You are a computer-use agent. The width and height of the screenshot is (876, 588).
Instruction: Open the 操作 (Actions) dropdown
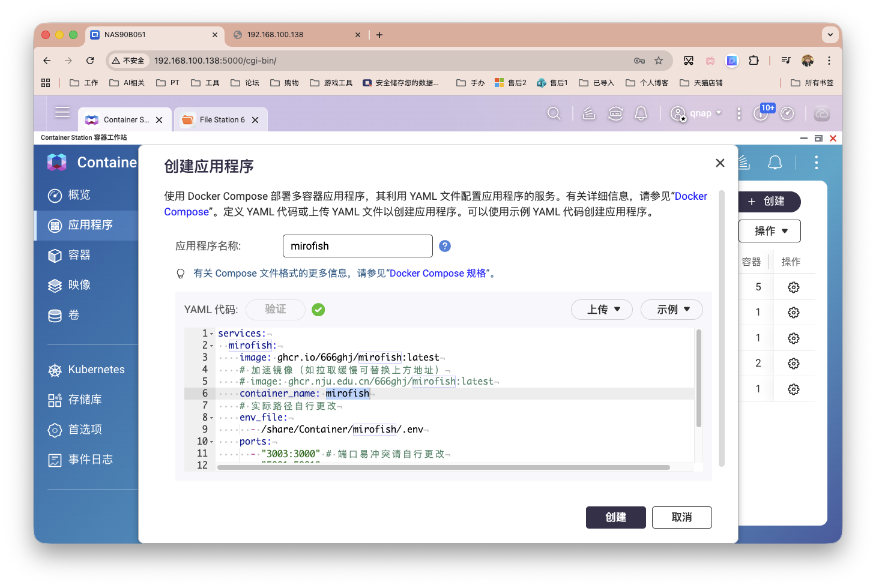[x=769, y=231]
